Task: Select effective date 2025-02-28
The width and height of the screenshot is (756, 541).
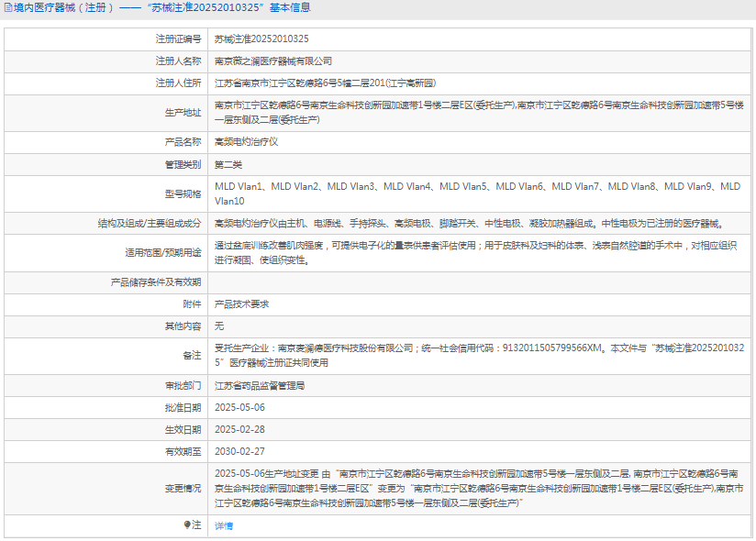Action: [x=239, y=430]
